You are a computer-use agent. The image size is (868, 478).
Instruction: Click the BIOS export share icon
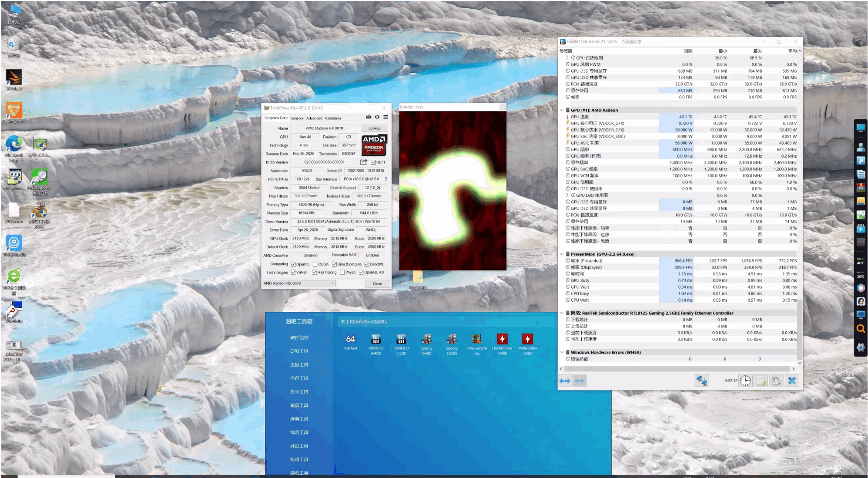click(x=364, y=162)
